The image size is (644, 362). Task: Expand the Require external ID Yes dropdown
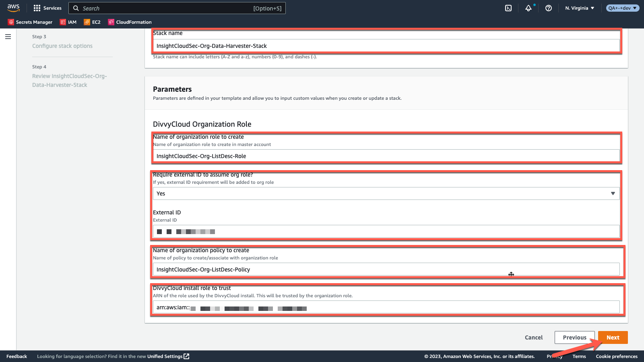386,193
